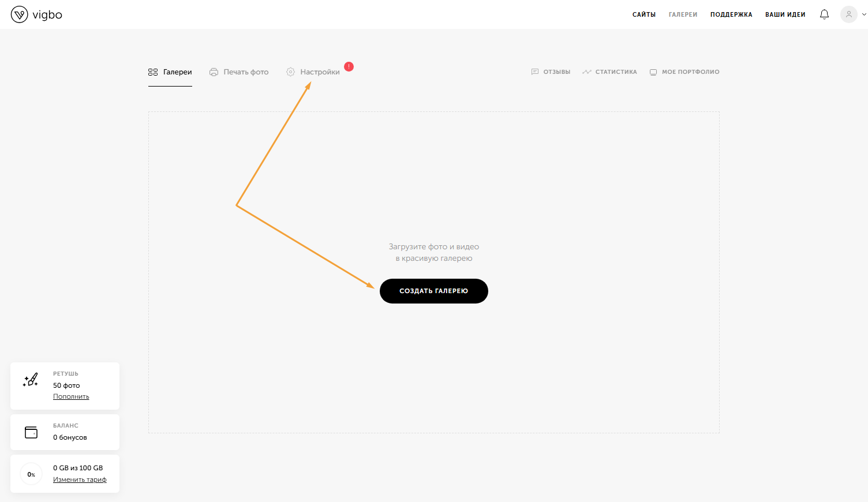Open the Печать фото tab
Viewport: 868px width, 502px height.
[x=246, y=72]
